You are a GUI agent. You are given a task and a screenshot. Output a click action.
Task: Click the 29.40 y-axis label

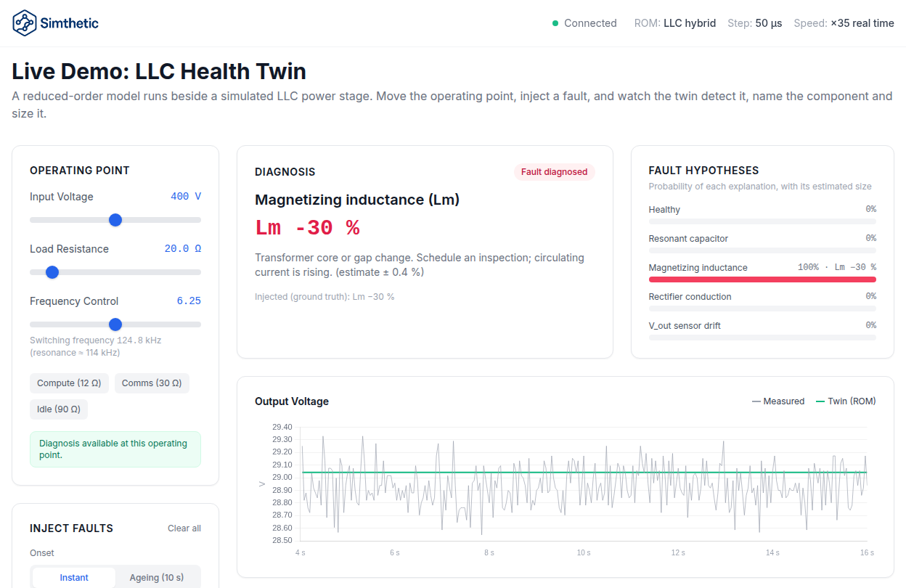tap(282, 427)
